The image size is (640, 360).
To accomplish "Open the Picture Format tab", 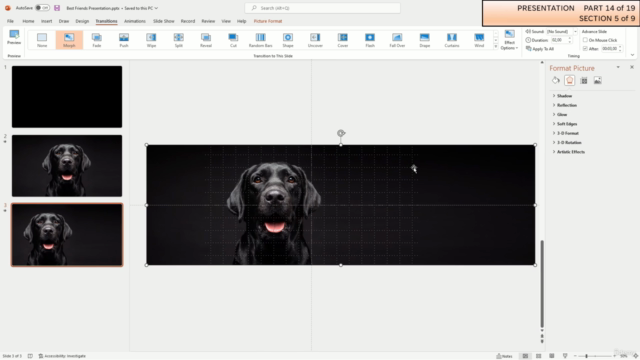I will (x=268, y=21).
